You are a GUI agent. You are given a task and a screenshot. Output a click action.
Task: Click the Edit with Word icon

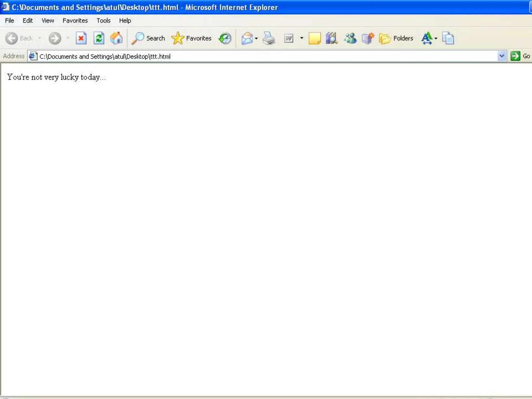[289, 38]
